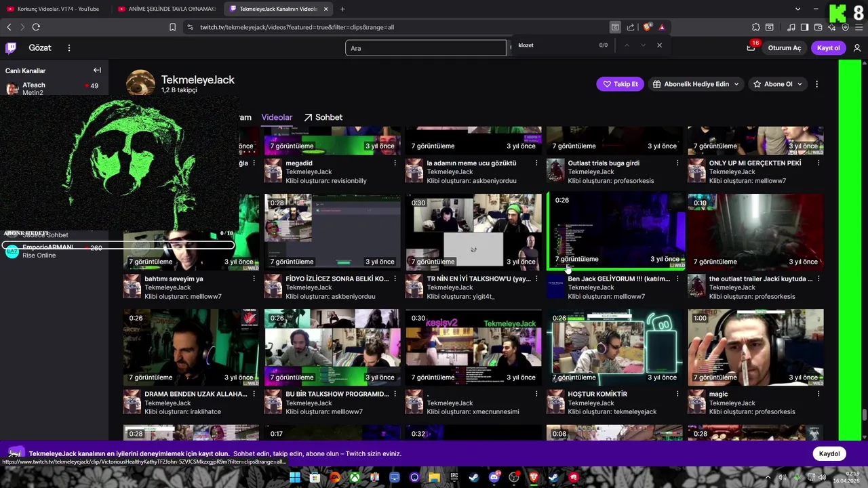The width and height of the screenshot is (868, 488).
Task: Click the Takip Et button
Action: [x=620, y=84]
